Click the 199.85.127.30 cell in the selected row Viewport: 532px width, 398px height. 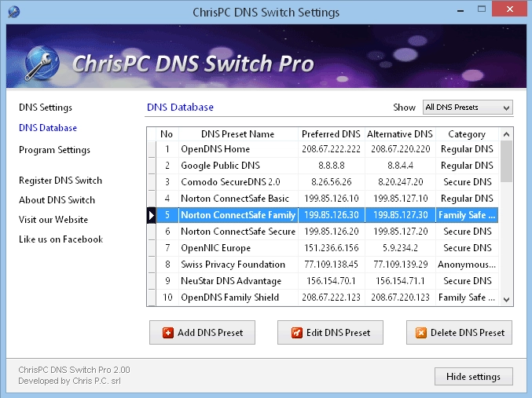tap(400, 215)
